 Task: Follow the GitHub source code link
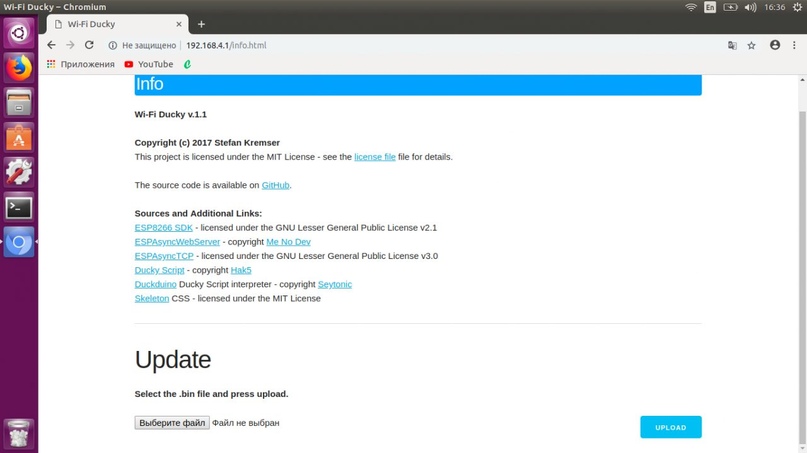coord(275,185)
